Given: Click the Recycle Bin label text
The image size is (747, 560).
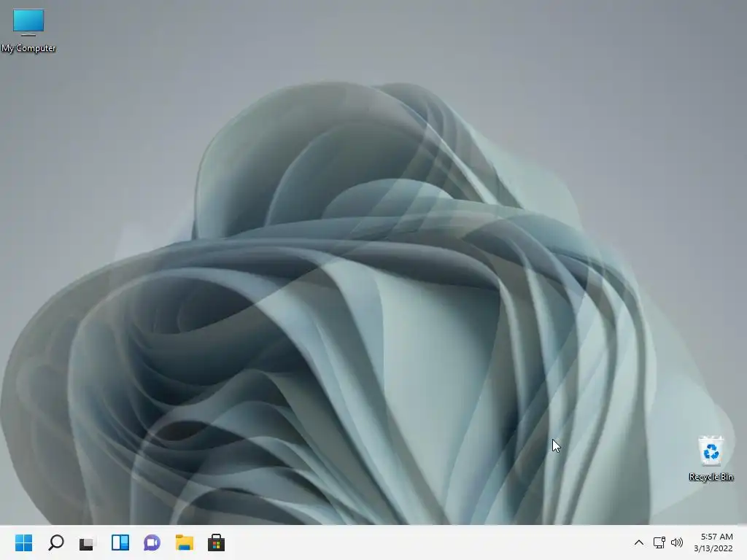Looking at the screenshot, I should click(711, 477).
